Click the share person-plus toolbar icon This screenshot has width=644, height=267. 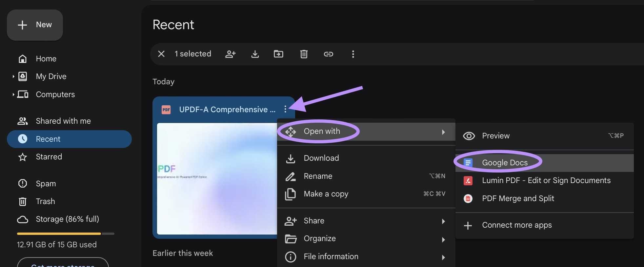231,54
